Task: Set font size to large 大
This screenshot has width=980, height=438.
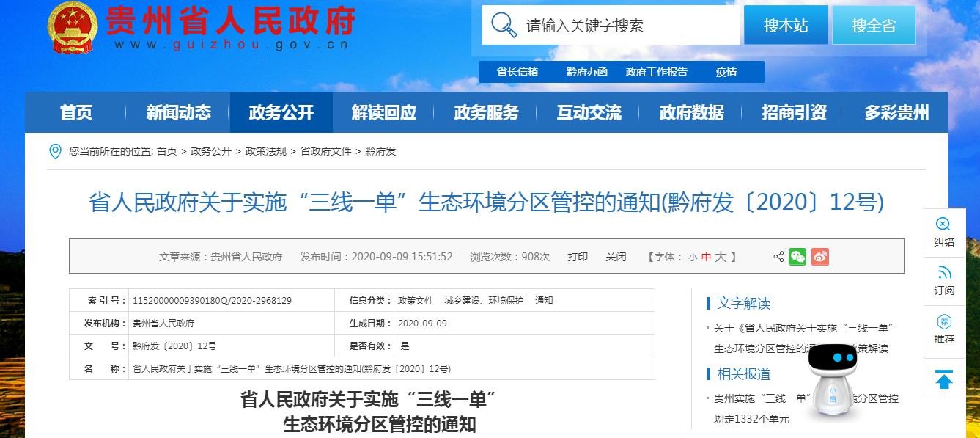Action: point(721,257)
